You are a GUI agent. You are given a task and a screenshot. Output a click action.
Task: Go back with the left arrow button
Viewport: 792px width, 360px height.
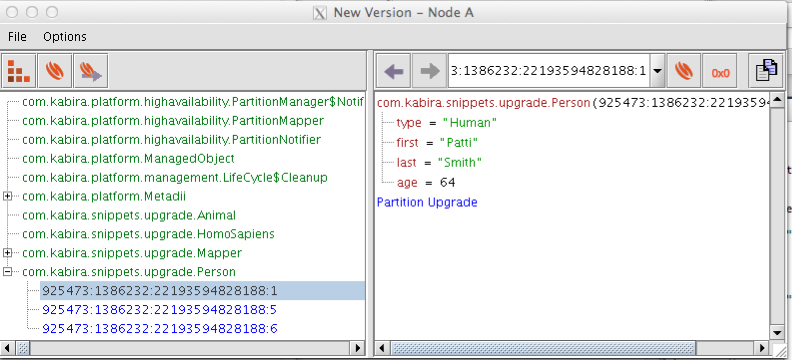393,71
